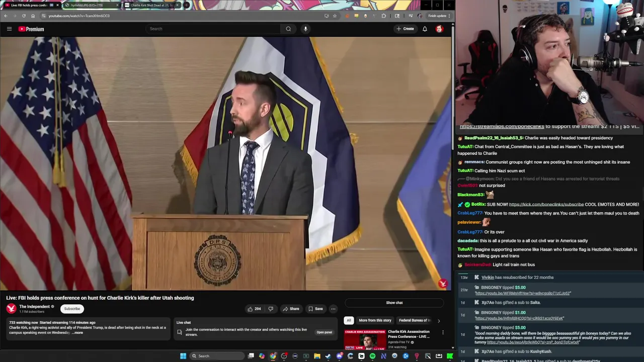Open the streamlabs.com/boneclinks link
644x362 pixels.
(502, 126)
